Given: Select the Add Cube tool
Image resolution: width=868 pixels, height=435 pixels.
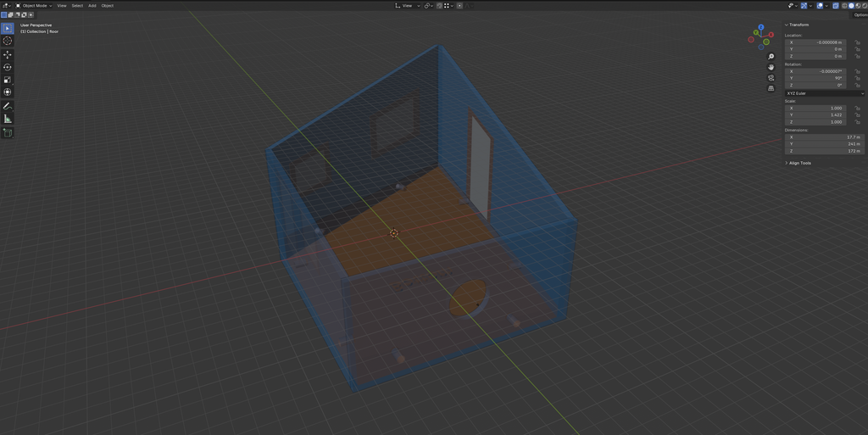Looking at the screenshot, I should click(7, 133).
